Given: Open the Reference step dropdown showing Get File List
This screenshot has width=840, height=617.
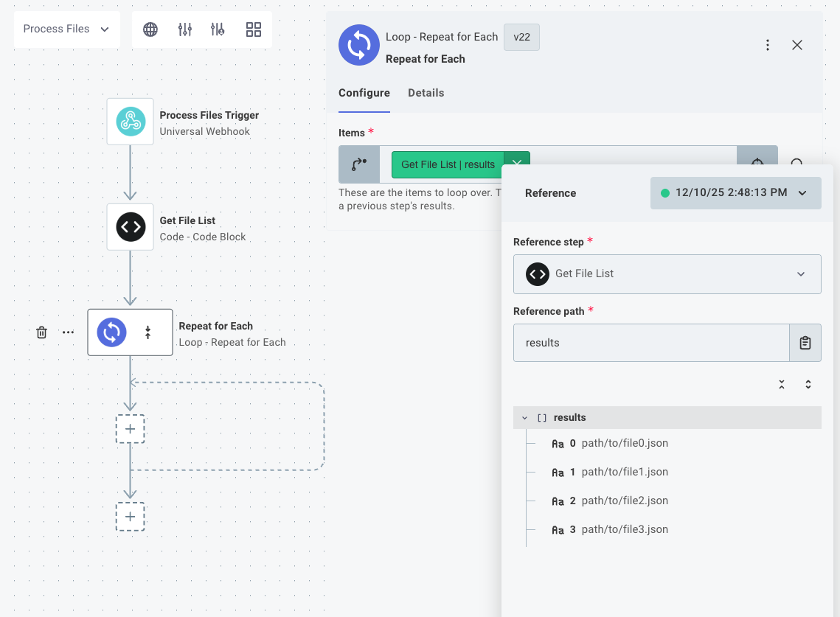Looking at the screenshot, I should click(667, 273).
